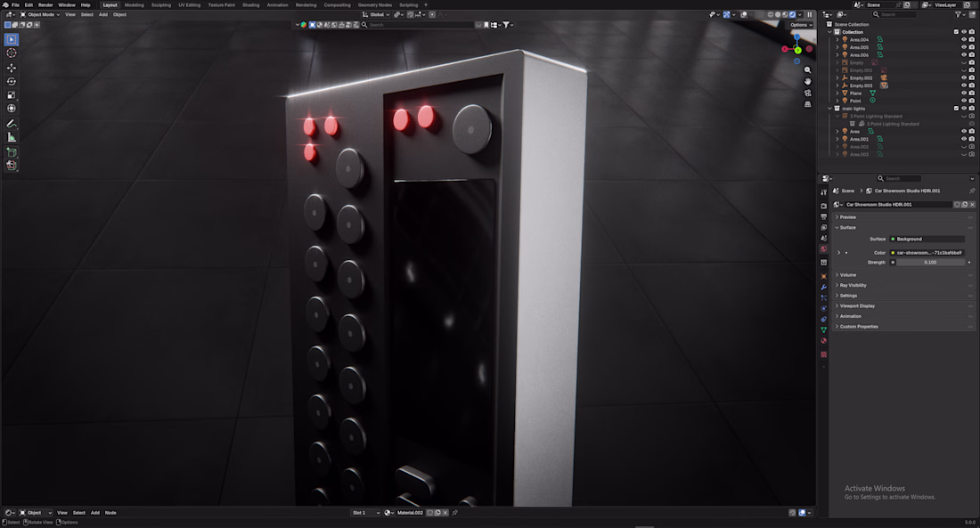Click the viewport pan hand icon
Viewport: 980px width, 528px height.
tap(807, 81)
